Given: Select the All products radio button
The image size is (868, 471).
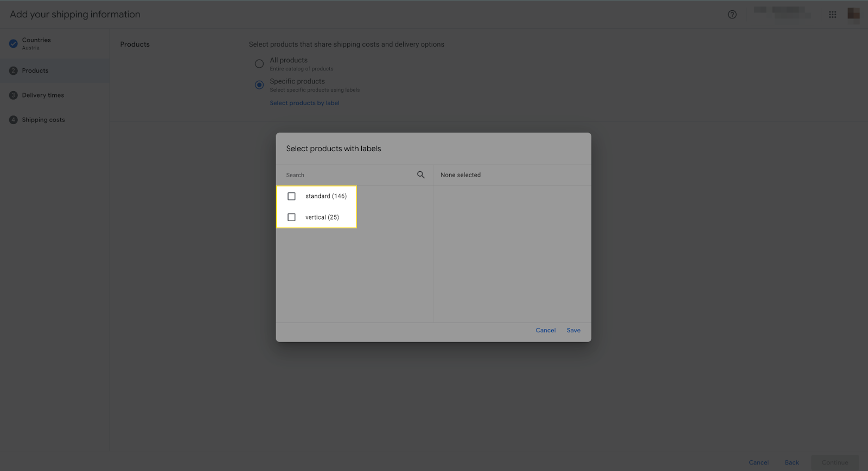Looking at the screenshot, I should click(259, 64).
